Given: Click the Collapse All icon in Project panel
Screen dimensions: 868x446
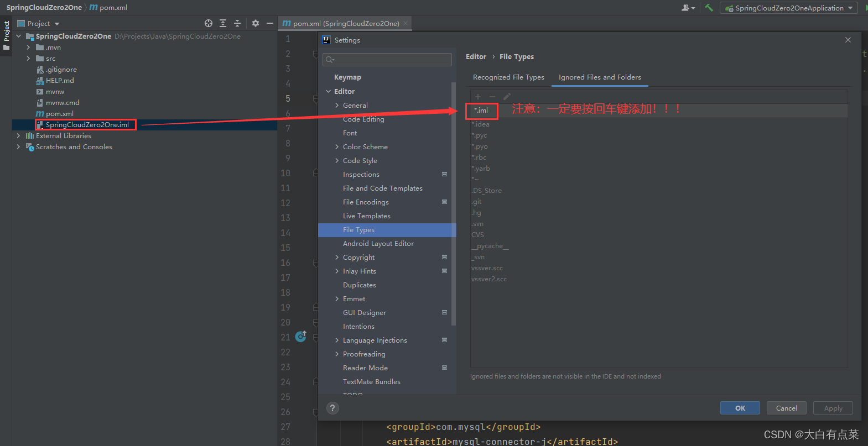Looking at the screenshot, I should 237,23.
